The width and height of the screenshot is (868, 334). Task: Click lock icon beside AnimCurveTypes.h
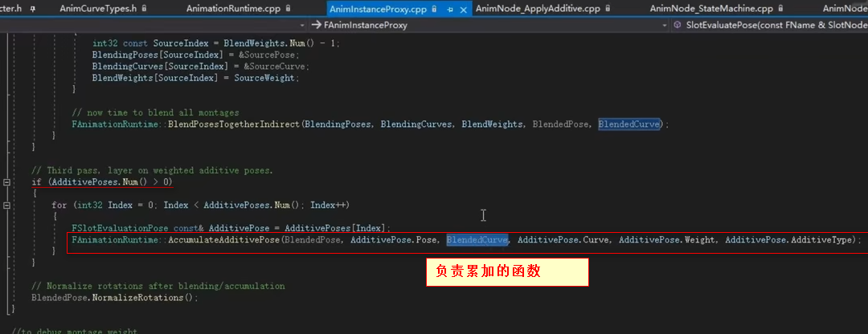(x=145, y=9)
